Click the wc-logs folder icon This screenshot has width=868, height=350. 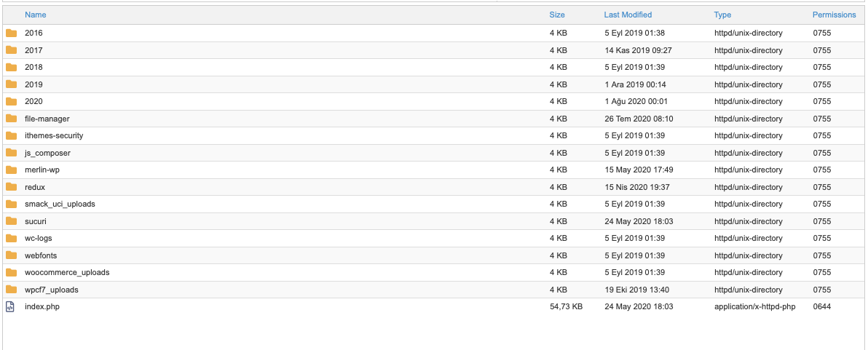pos(11,239)
